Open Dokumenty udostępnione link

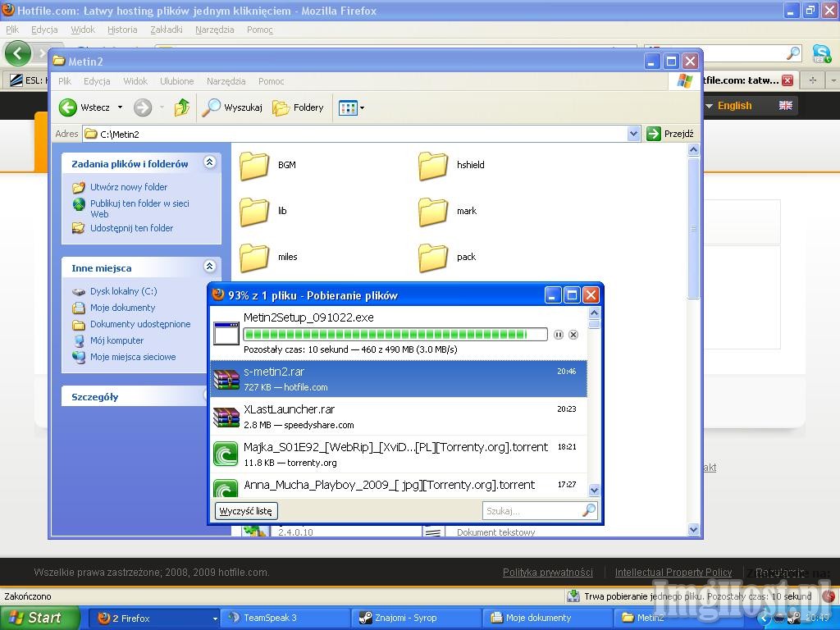tap(140, 324)
